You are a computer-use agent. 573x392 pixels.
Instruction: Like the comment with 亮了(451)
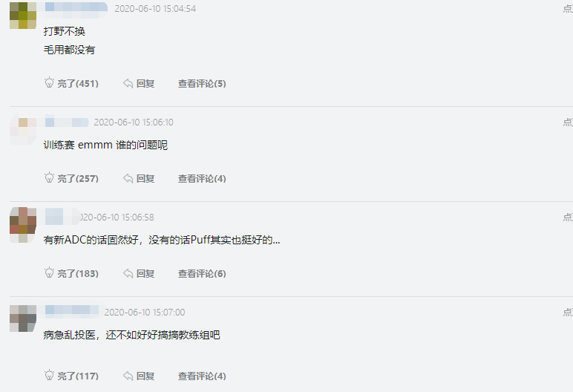click(78, 84)
